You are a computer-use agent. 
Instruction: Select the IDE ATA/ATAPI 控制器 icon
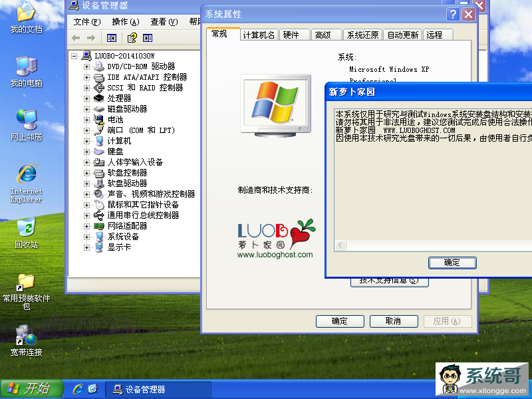[x=98, y=77]
